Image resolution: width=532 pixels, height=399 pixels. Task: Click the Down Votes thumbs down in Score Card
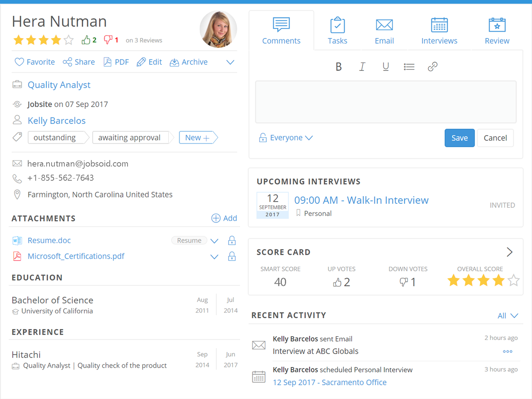tap(404, 282)
